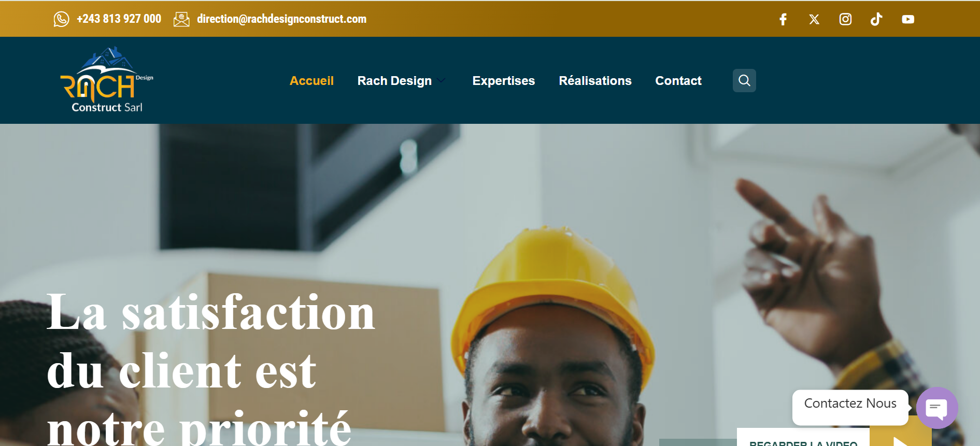The width and height of the screenshot is (980, 446).
Task: Click the email envelope icon
Action: (181, 19)
